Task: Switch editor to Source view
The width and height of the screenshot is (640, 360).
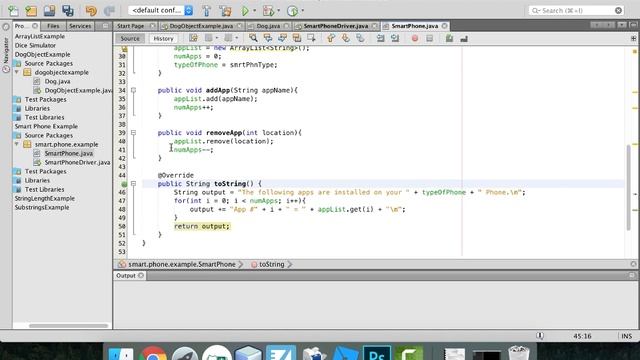Action: (x=130, y=38)
